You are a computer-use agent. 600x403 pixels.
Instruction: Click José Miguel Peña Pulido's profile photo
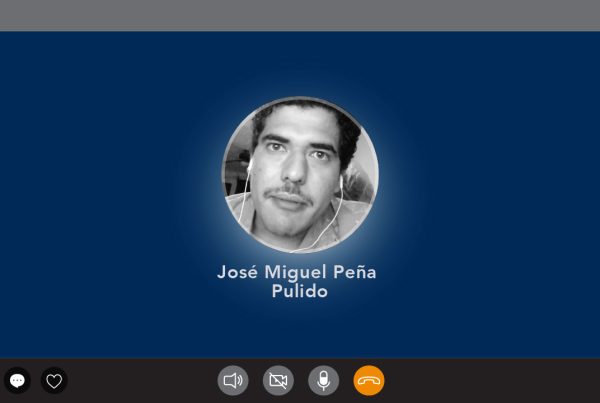(x=300, y=175)
